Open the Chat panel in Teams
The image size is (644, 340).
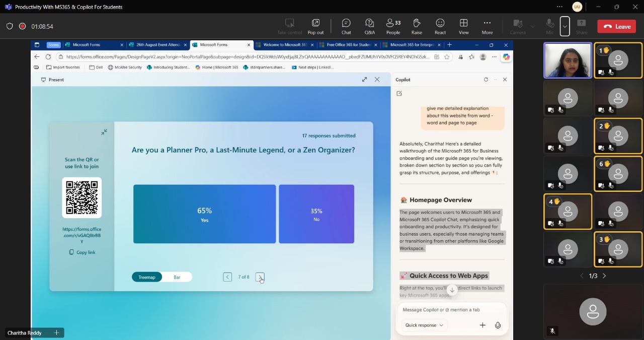click(x=346, y=26)
